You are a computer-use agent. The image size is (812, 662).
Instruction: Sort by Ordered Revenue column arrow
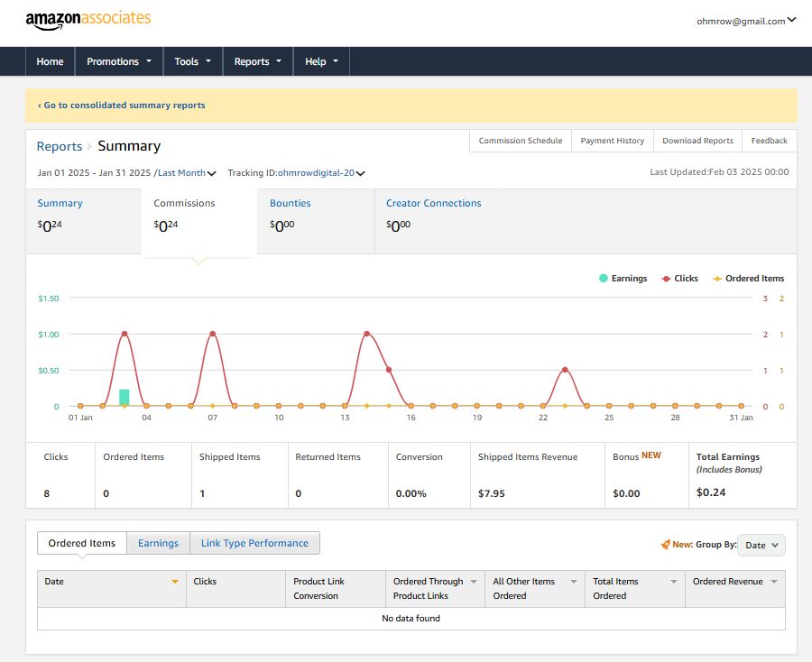pyautogui.click(x=774, y=582)
